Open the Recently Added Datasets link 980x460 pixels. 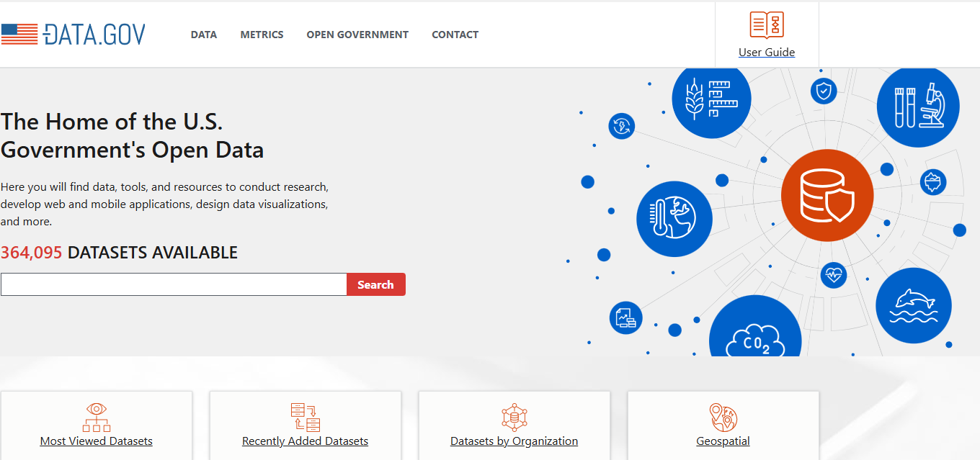(305, 441)
